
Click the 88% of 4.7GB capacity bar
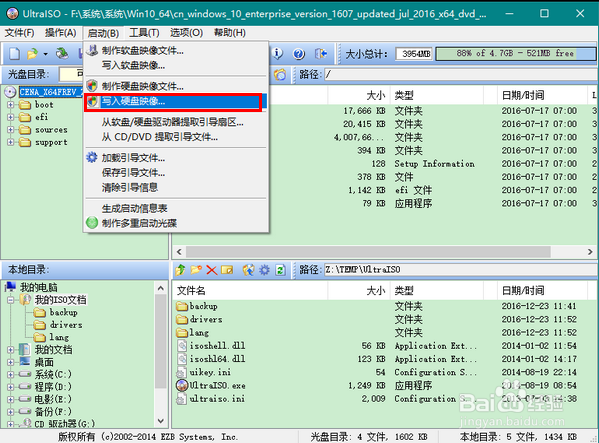pyautogui.click(x=515, y=53)
